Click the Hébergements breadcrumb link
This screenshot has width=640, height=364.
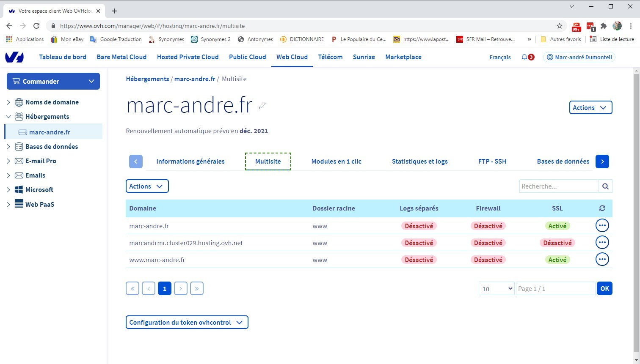(147, 79)
